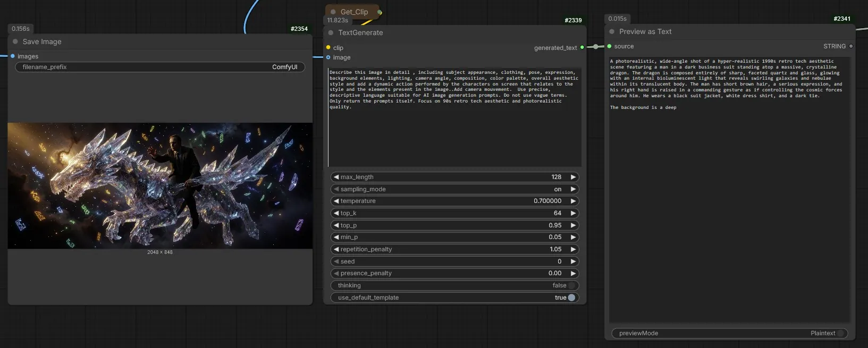The image size is (868, 348).
Task: Collapse the Preview as Text node dot
Action: click(x=612, y=31)
